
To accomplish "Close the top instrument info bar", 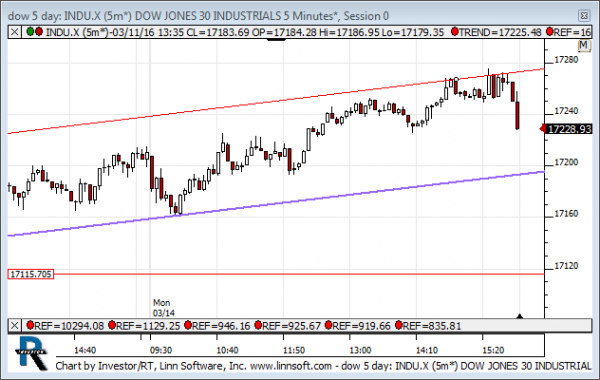I will pyautogui.click(x=15, y=32).
